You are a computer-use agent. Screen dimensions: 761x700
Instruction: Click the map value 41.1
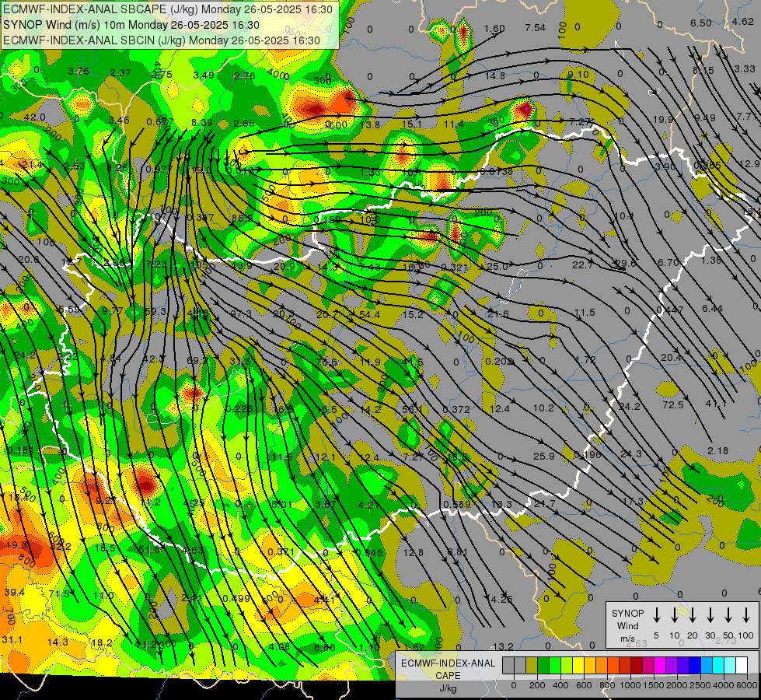coord(715,403)
